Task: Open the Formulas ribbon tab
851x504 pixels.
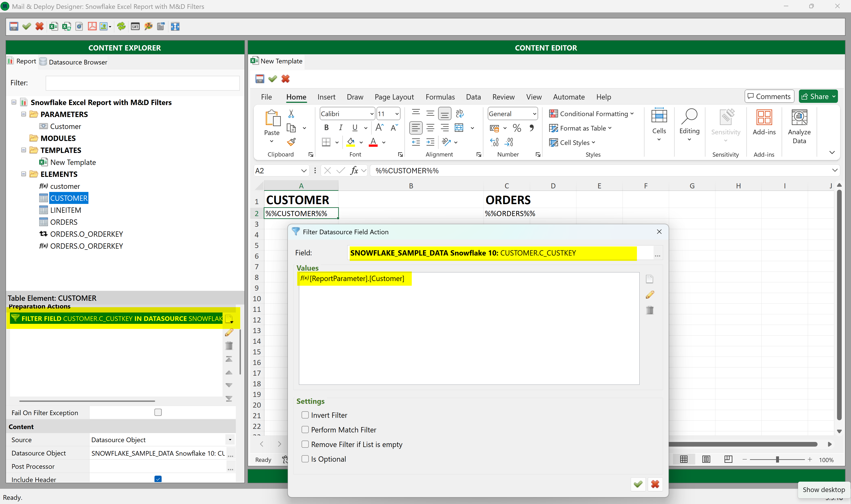Action: (440, 97)
